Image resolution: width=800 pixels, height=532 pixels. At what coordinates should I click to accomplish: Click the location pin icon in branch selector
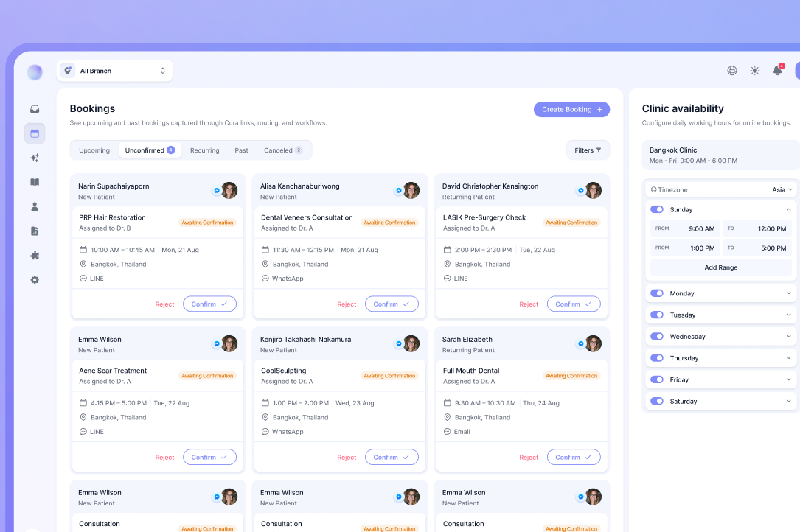tap(67, 71)
